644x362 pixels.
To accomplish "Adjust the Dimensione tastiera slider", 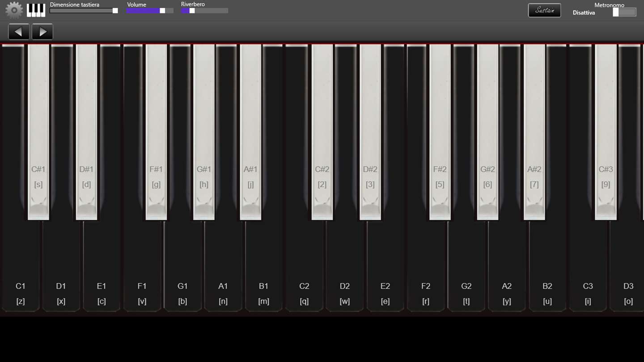I will 84,10.
